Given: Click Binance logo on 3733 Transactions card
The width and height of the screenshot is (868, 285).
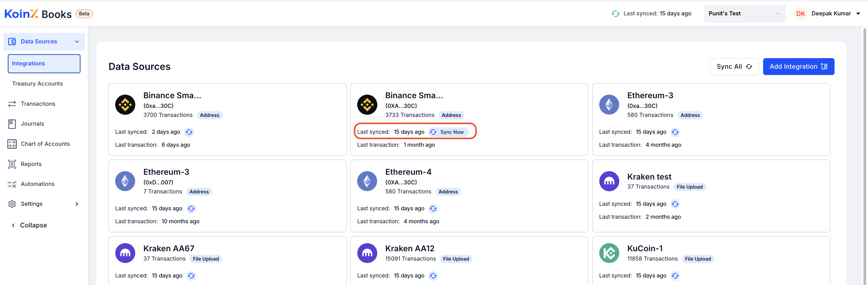Looking at the screenshot, I should [x=367, y=105].
